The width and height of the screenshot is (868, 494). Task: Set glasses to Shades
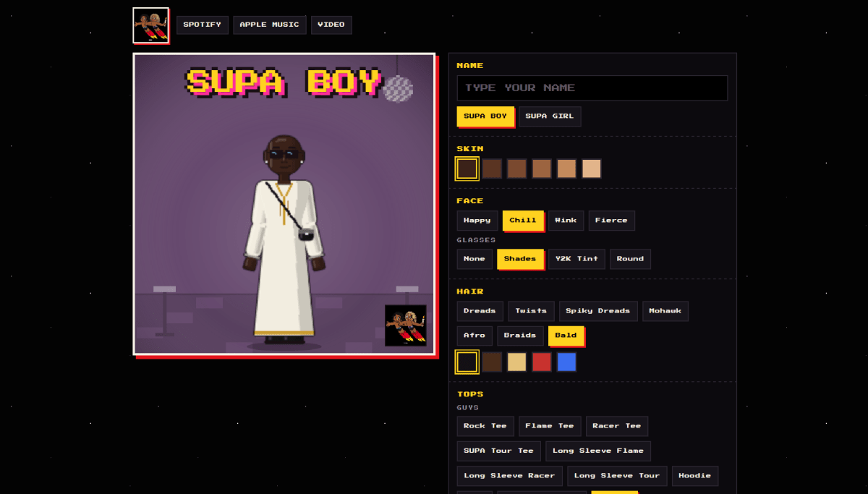520,259
